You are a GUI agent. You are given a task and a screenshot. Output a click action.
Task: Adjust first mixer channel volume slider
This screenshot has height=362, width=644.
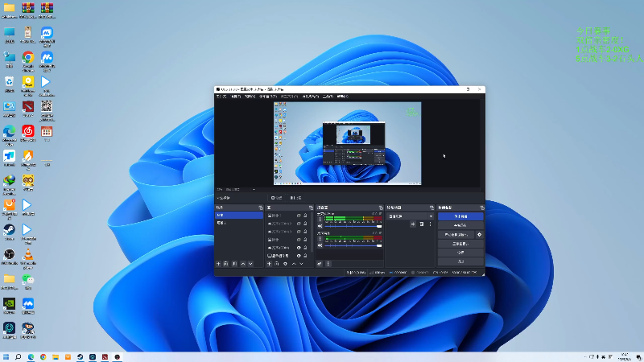coord(353,226)
